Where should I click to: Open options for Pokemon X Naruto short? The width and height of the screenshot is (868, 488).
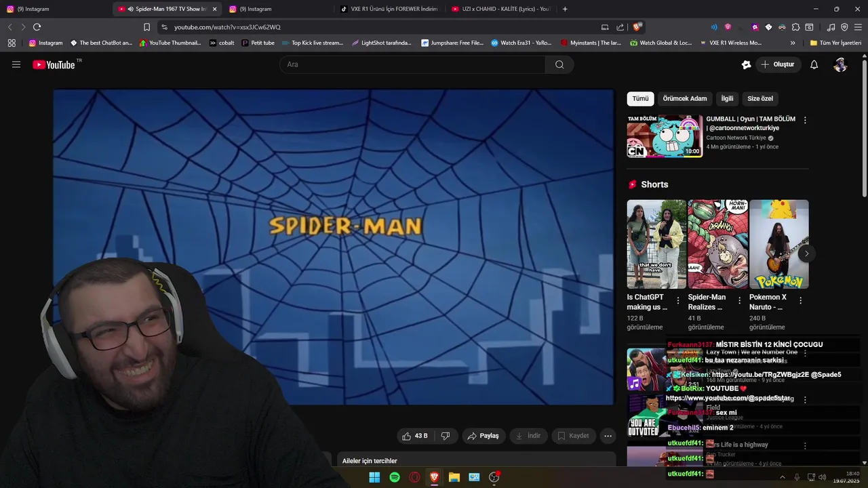[x=800, y=300]
